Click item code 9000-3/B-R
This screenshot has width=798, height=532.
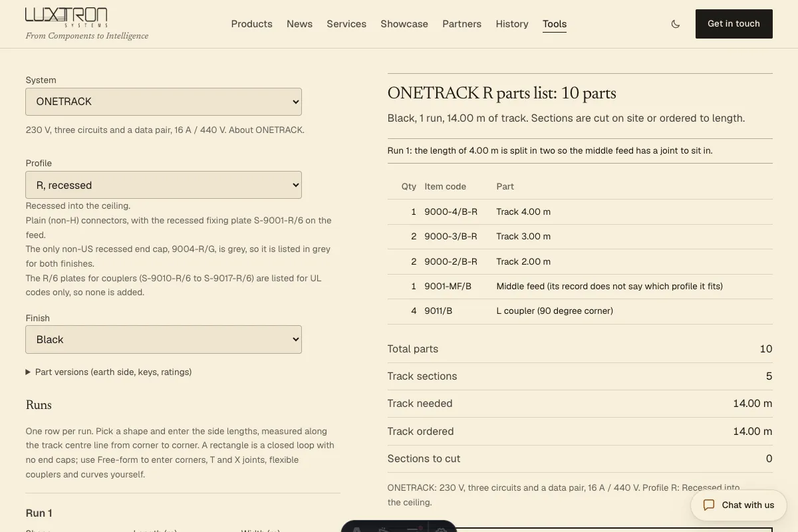coord(451,236)
